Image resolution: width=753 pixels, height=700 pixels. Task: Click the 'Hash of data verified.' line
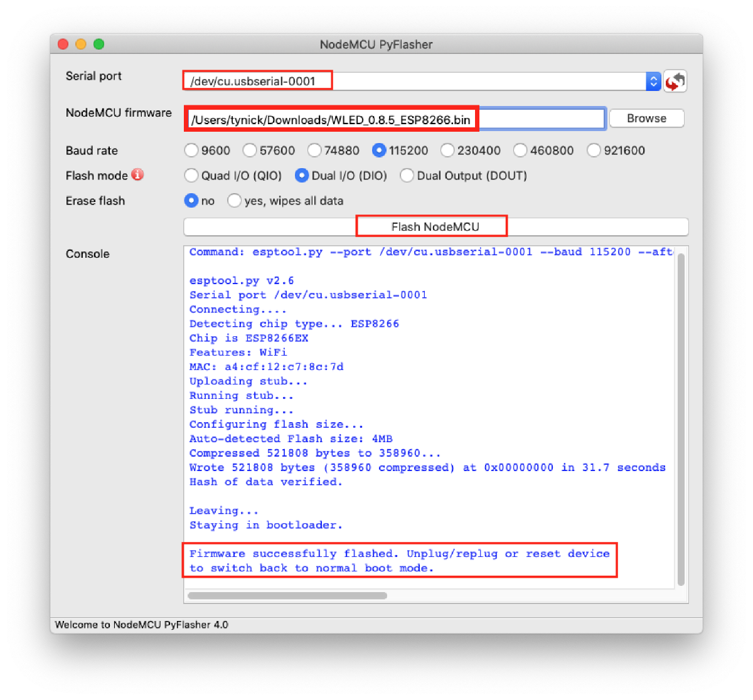coord(266,482)
